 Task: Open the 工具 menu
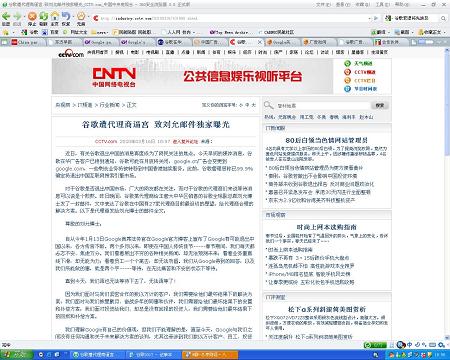382,4
